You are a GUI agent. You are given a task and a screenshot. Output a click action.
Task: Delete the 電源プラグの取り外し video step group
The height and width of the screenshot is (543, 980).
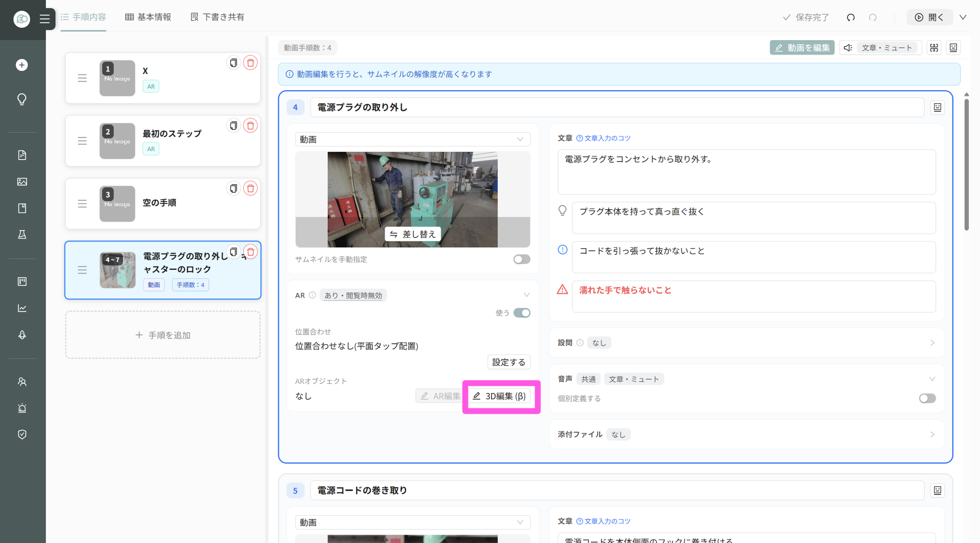click(250, 252)
